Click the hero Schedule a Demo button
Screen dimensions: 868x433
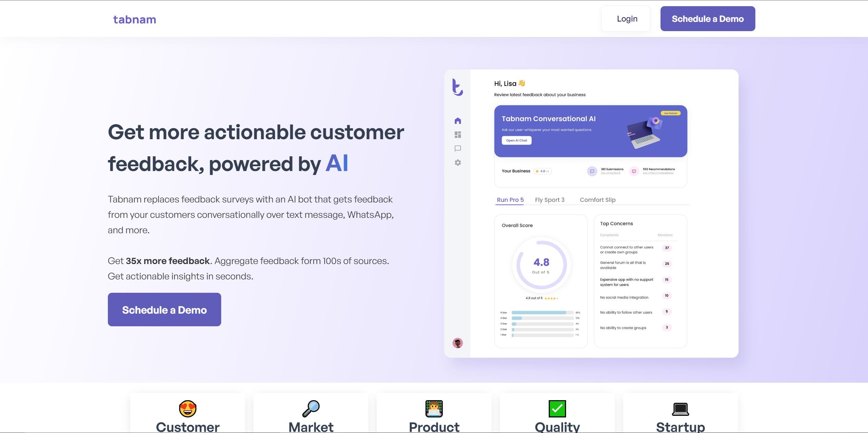[x=164, y=310]
